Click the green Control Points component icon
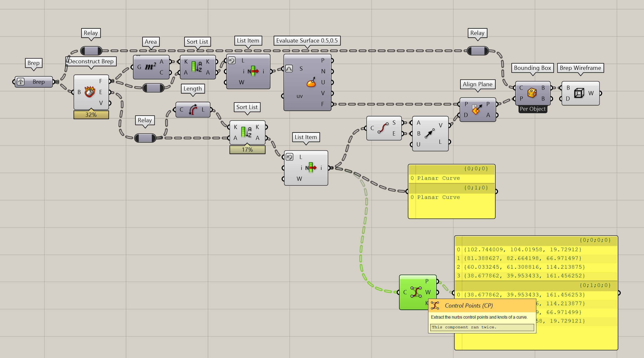This screenshot has height=358, width=644. point(416,292)
